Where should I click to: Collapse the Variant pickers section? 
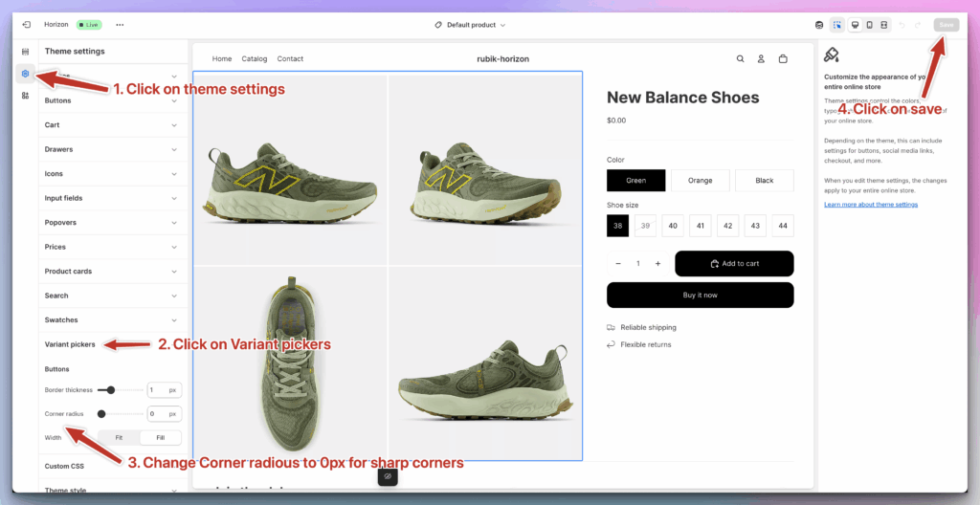click(x=70, y=344)
